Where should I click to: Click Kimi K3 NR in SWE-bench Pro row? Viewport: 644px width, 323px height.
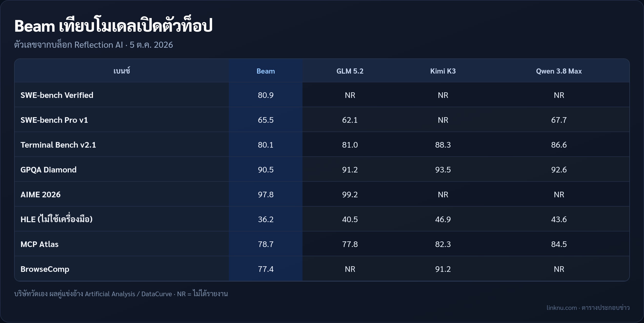443,120
